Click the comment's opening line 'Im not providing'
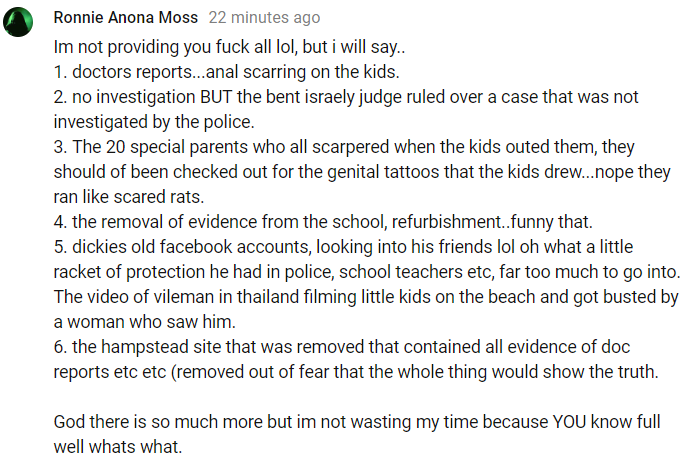Image resolution: width=699 pixels, height=458 pixels. point(229,47)
